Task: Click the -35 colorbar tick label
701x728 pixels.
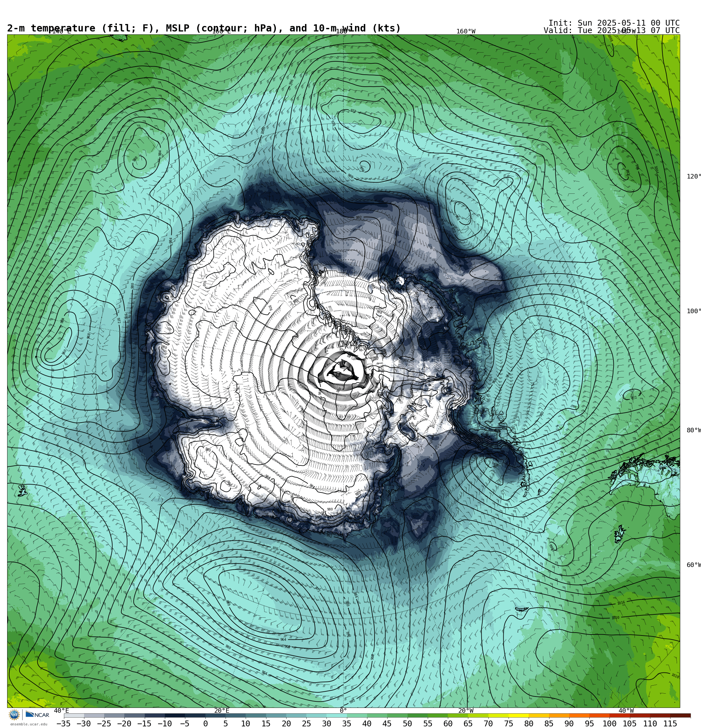Action: click(x=64, y=723)
